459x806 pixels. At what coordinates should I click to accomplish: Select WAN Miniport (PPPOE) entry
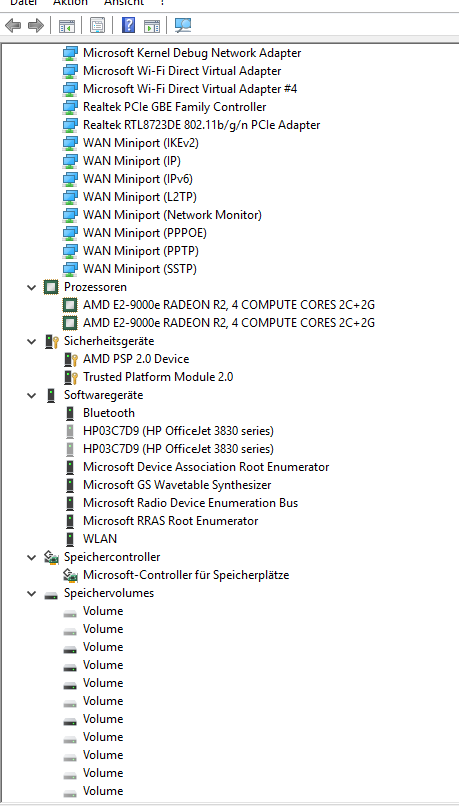(x=145, y=233)
